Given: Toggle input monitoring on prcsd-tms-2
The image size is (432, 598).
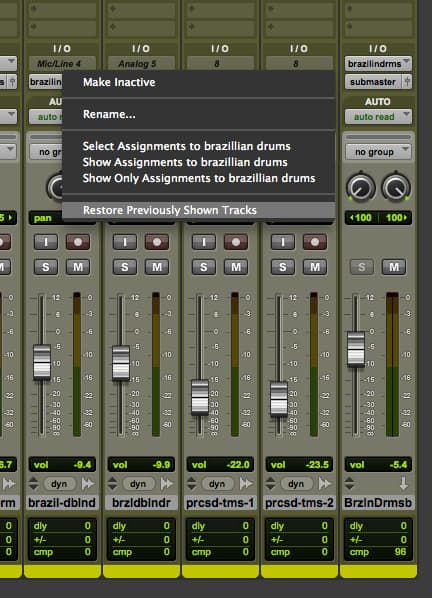Looking at the screenshot, I should (283, 242).
